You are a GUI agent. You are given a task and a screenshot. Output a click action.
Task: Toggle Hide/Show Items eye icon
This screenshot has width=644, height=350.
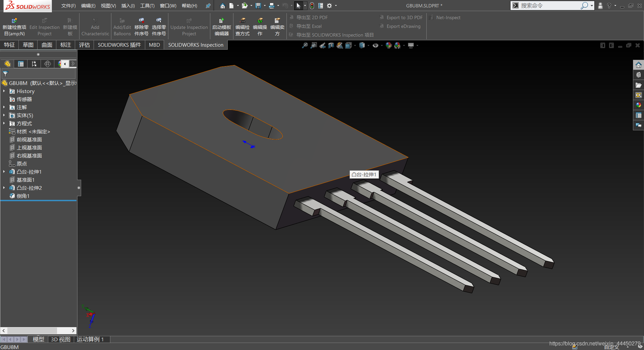375,45
